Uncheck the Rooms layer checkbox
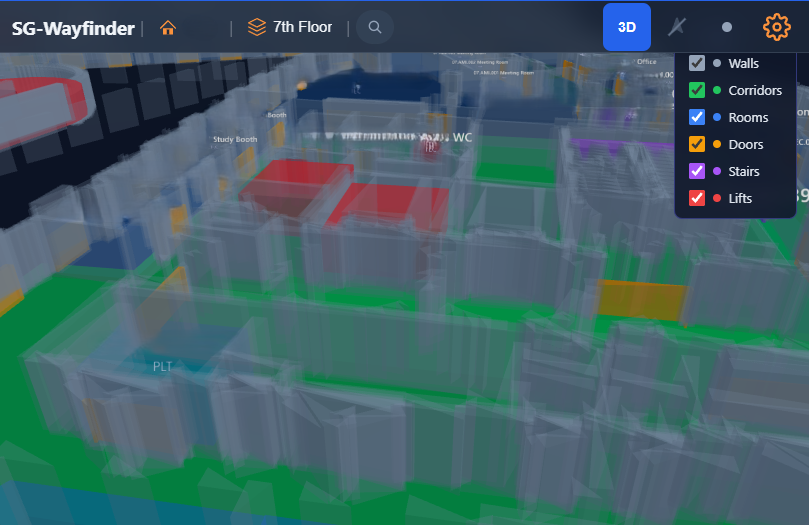 pyautogui.click(x=697, y=117)
